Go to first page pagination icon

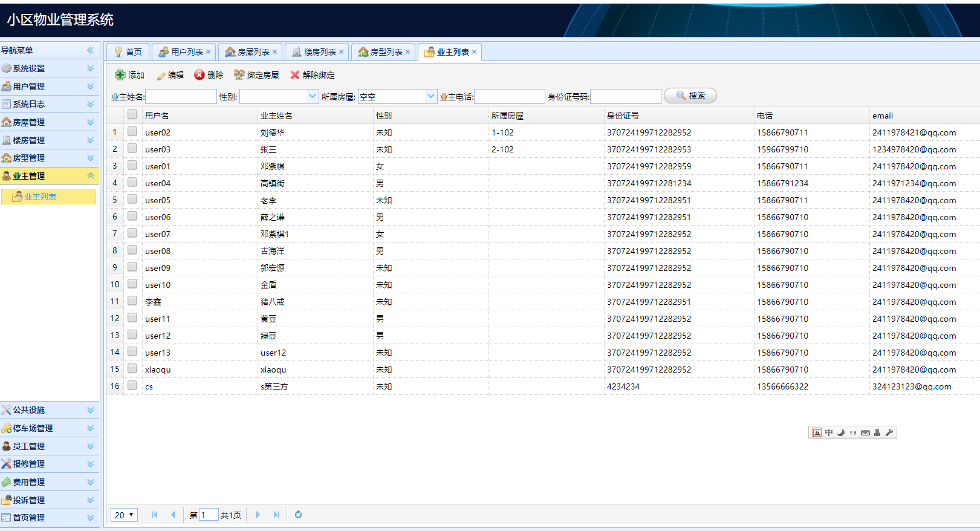(x=155, y=515)
